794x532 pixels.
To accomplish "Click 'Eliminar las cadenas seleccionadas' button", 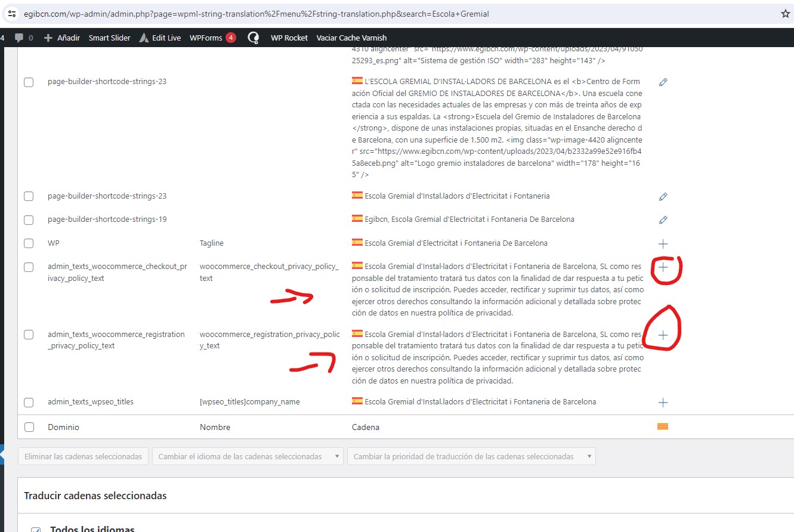I will (x=84, y=457).
